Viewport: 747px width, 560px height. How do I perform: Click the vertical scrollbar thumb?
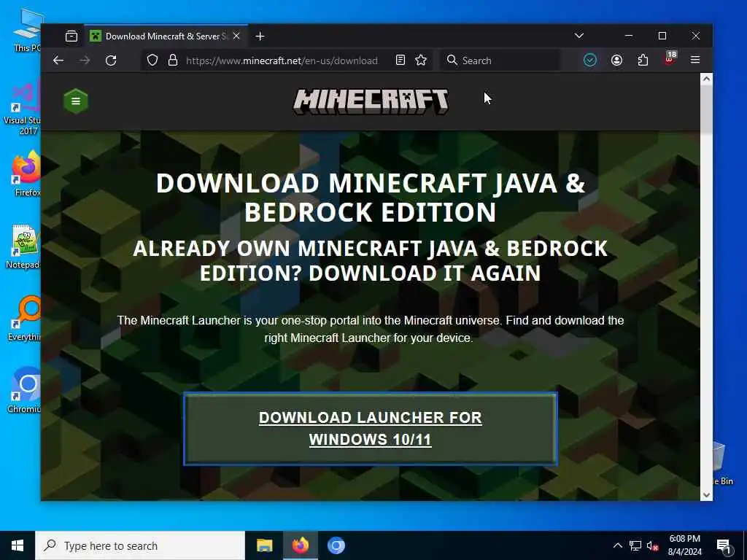pyautogui.click(x=706, y=110)
